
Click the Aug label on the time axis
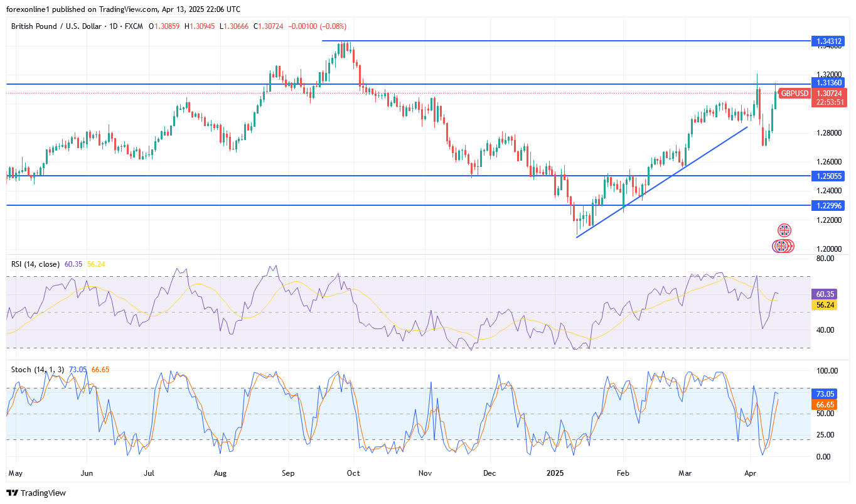coord(220,472)
